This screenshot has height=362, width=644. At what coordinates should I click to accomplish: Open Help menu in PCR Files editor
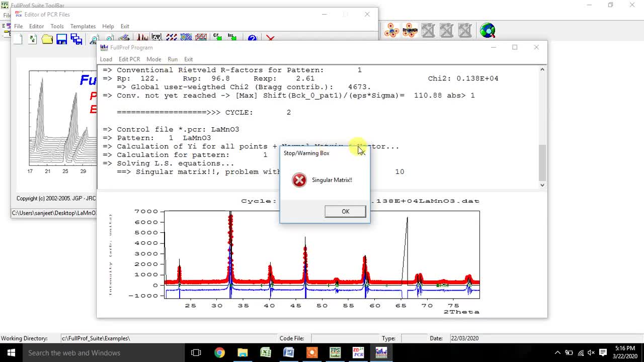108,26
